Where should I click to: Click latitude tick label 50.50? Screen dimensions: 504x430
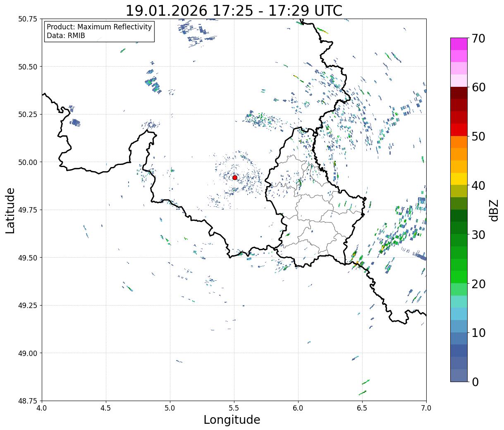tap(28, 67)
